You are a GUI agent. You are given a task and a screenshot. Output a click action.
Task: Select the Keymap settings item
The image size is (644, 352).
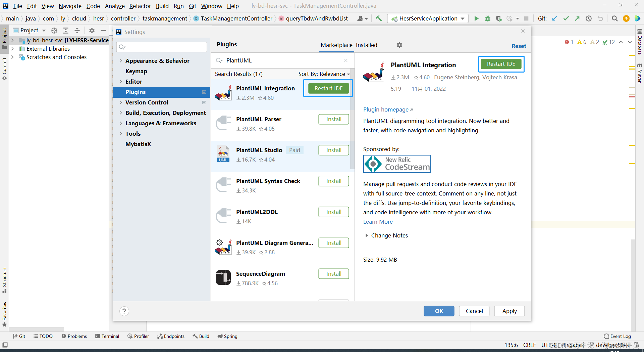(x=136, y=71)
